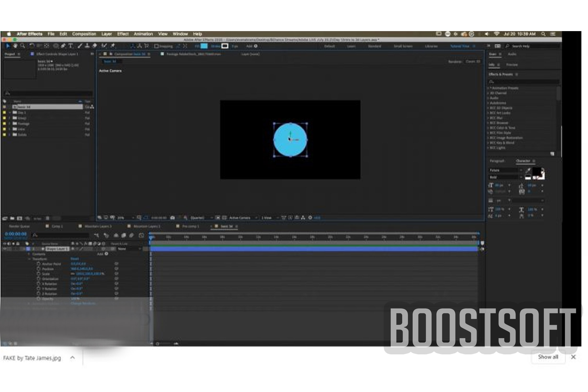Open the Bold font style dropdown
Screen dimensions: 588x392
point(505,177)
